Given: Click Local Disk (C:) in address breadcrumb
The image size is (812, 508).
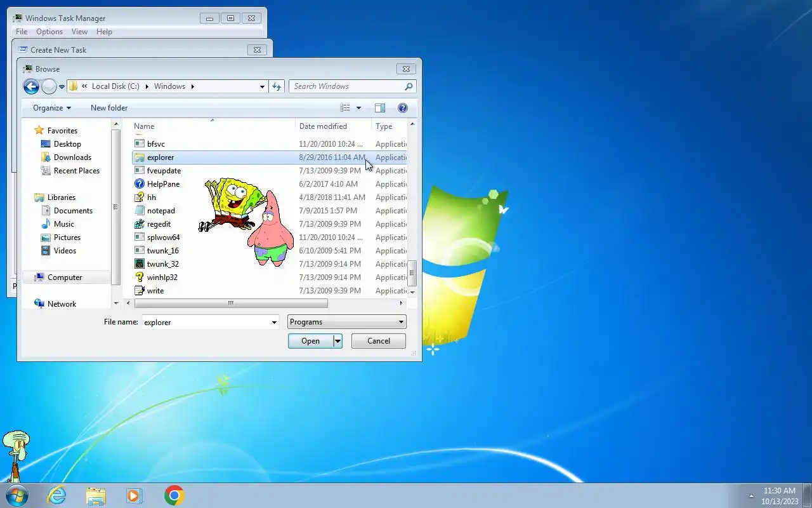Looking at the screenshot, I should click(115, 86).
